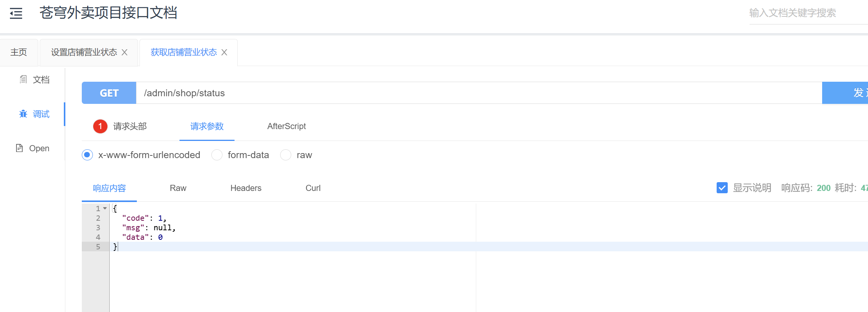Click the red badge on 请求头部
Screen dimensions: 868x312
coord(100,126)
